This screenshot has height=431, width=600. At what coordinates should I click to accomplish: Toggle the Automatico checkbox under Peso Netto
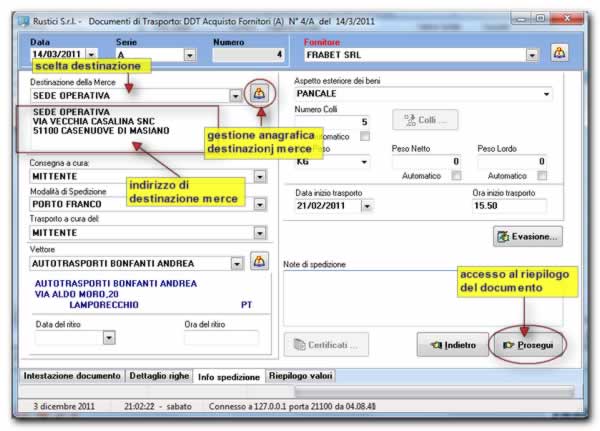pos(456,175)
